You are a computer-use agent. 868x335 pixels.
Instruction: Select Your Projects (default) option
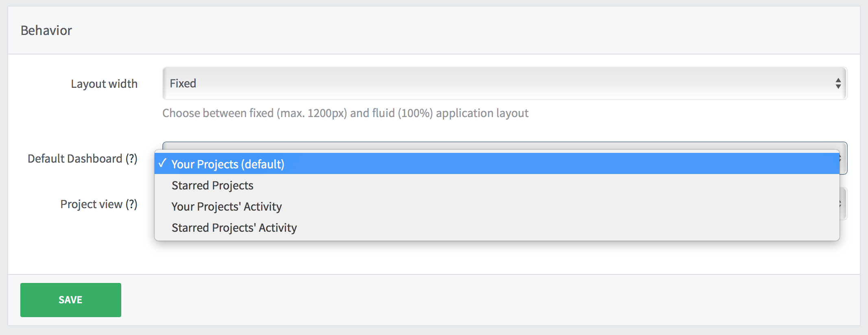228,164
